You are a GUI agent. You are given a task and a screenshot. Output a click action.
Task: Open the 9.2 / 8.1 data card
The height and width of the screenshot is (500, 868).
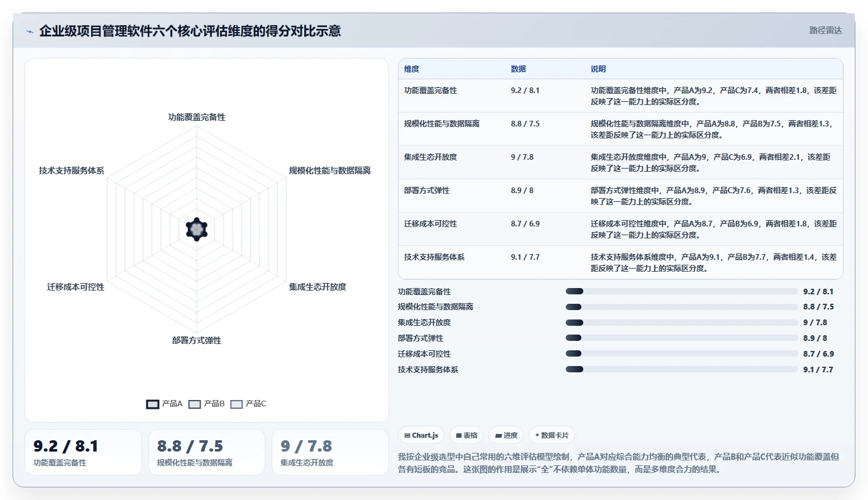[x=83, y=452]
